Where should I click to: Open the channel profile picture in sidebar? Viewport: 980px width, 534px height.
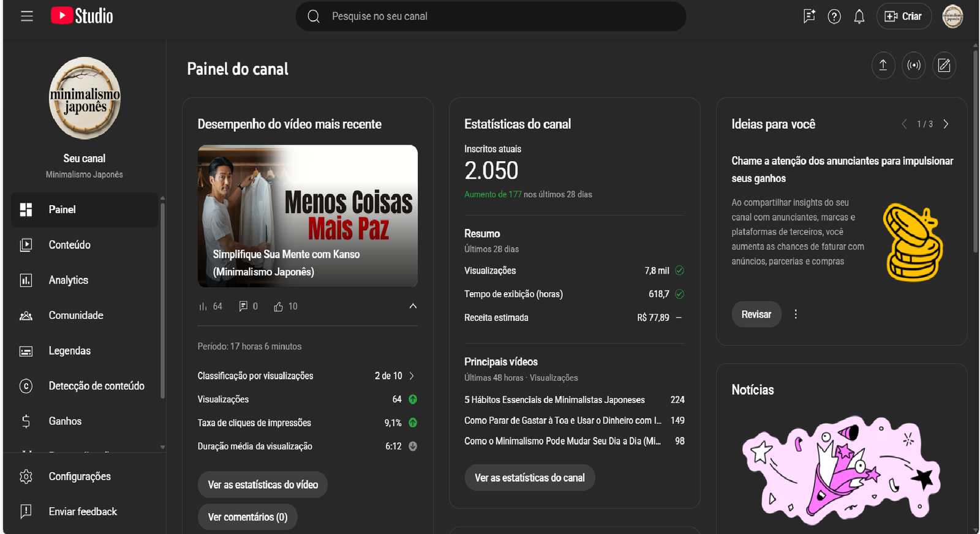pyautogui.click(x=85, y=98)
